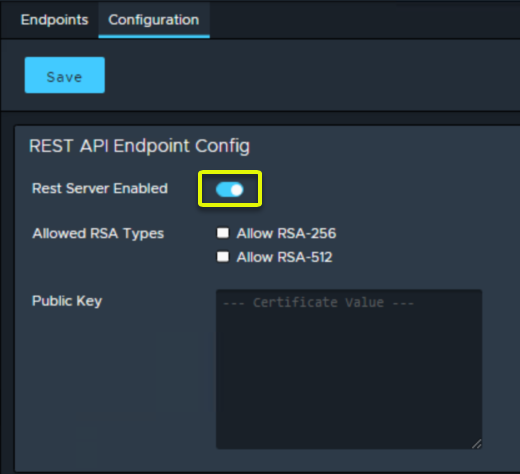The width and height of the screenshot is (520, 474).
Task: Click the 'Allowed RSA Types' label
Action: tap(98, 234)
